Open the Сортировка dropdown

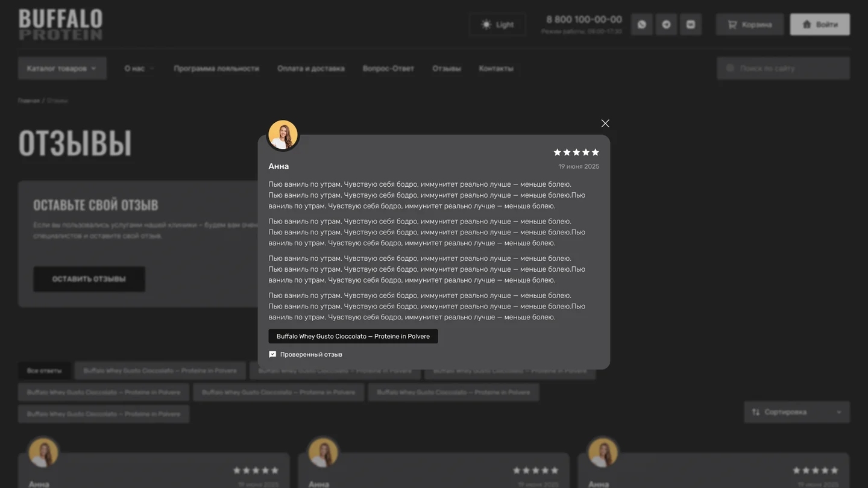tap(797, 412)
